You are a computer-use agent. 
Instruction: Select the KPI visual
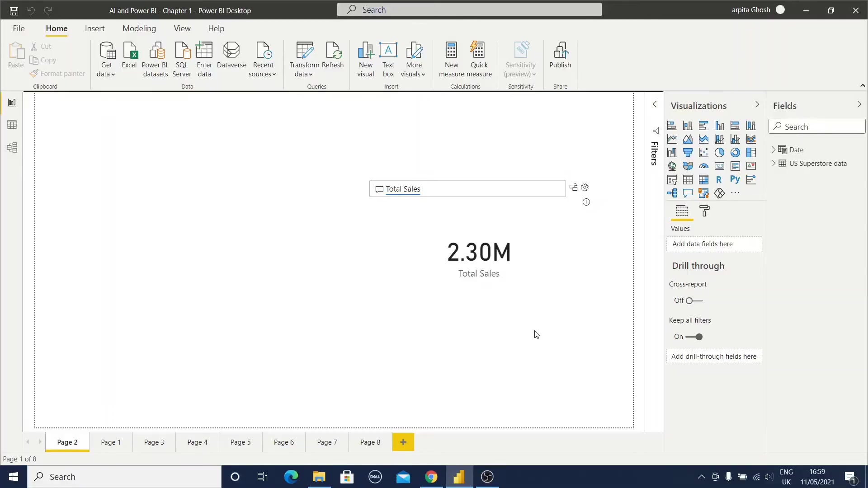tap(751, 166)
